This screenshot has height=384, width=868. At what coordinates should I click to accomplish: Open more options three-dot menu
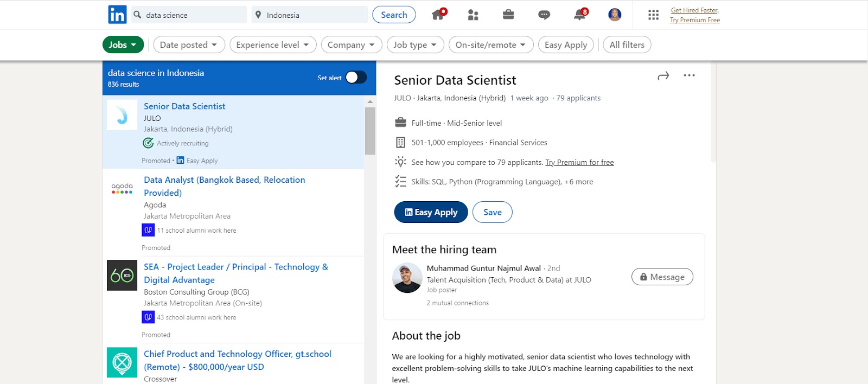(689, 75)
